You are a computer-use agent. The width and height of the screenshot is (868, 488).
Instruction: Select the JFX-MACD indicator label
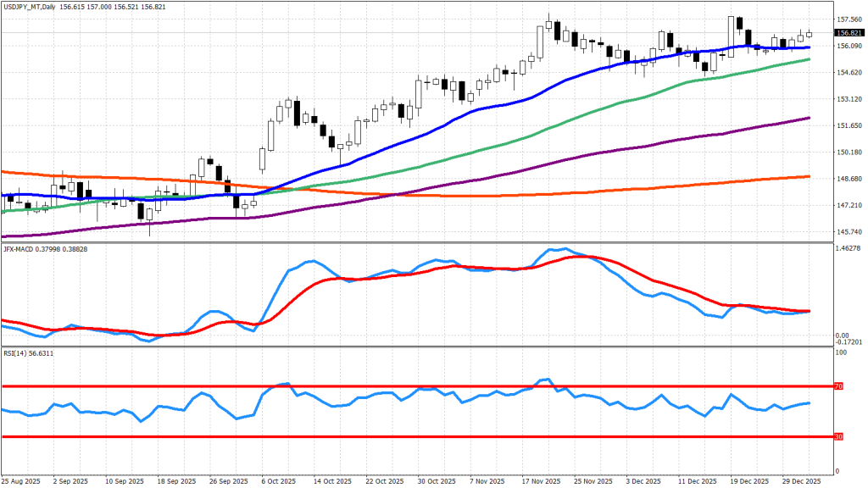click(x=20, y=248)
